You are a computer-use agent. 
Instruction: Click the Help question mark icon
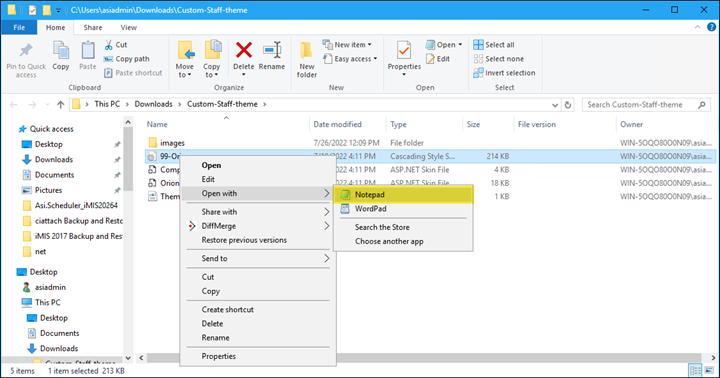pyautogui.click(x=711, y=27)
